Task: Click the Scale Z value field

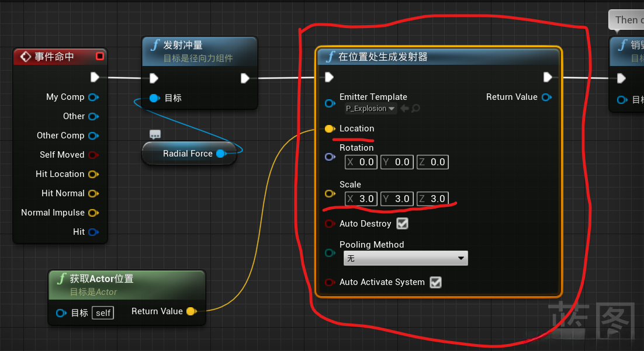Action: 432,199
